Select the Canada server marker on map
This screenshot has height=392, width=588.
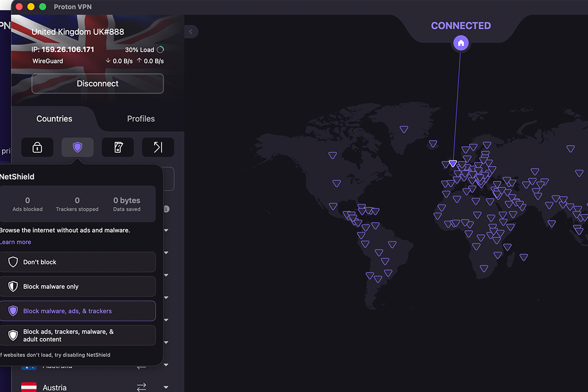click(x=333, y=155)
